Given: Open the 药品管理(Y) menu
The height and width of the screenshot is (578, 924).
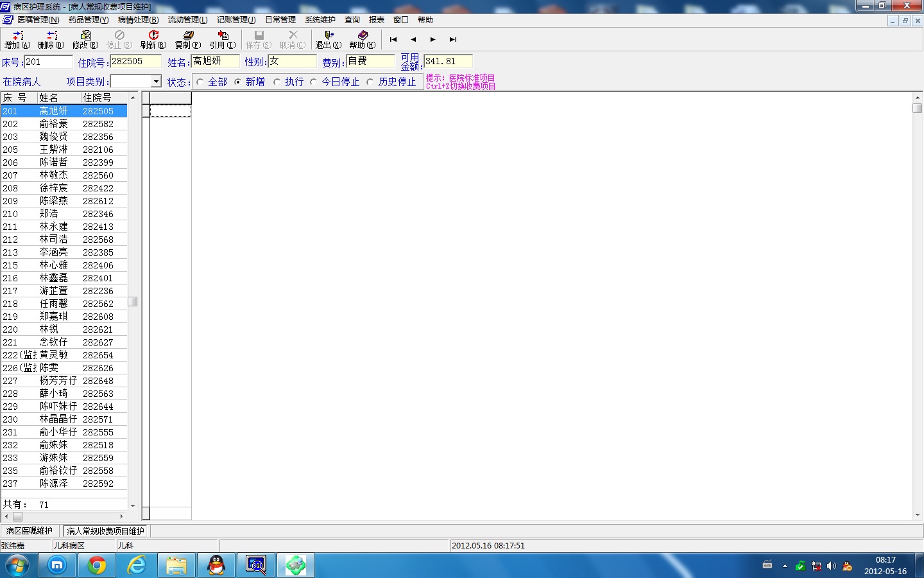Looking at the screenshot, I should (89, 20).
